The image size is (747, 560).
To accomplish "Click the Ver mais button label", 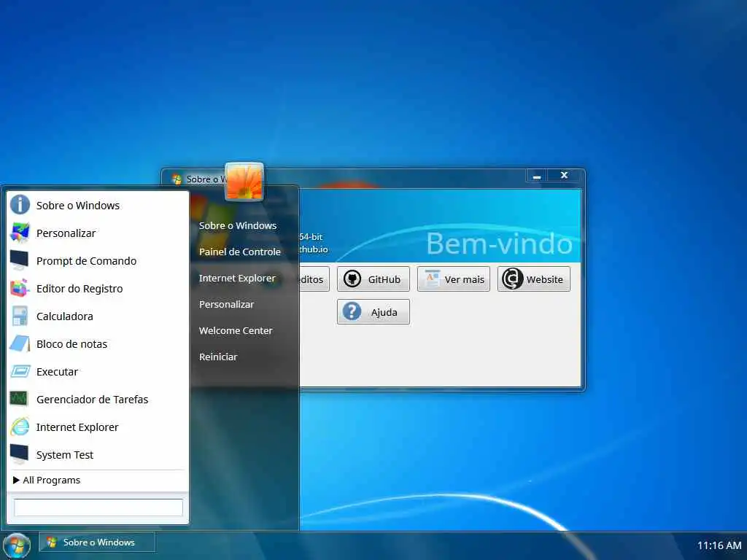I will [465, 279].
